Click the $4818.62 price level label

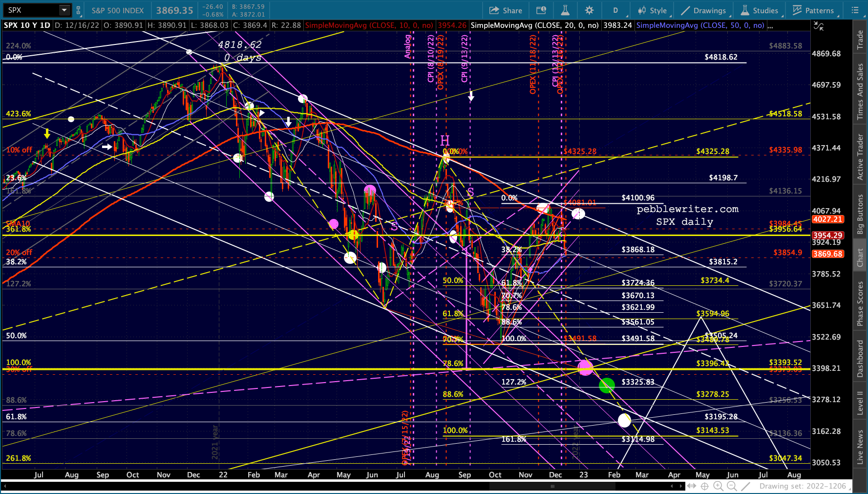click(720, 57)
